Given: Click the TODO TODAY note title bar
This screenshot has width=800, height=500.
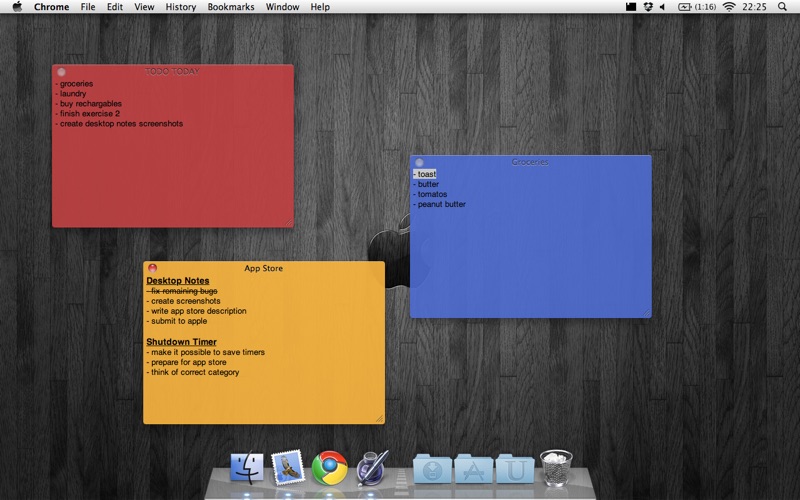Looking at the screenshot, I should coord(172,71).
